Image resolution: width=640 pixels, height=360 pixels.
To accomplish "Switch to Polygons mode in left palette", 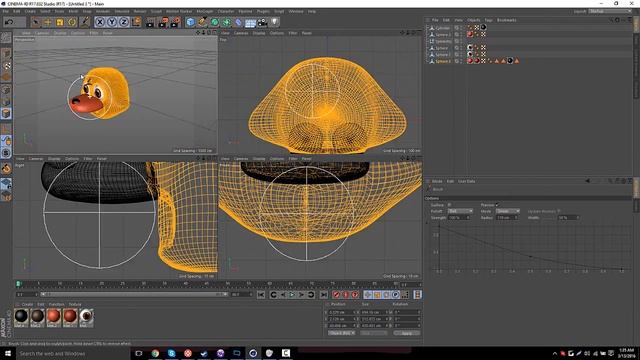I will point(6,113).
